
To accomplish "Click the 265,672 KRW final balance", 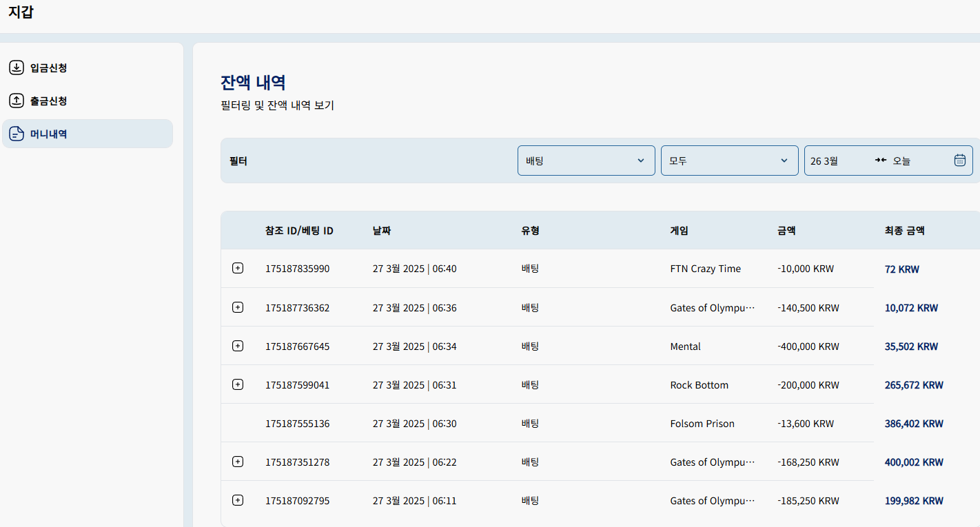I will (x=915, y=385).
